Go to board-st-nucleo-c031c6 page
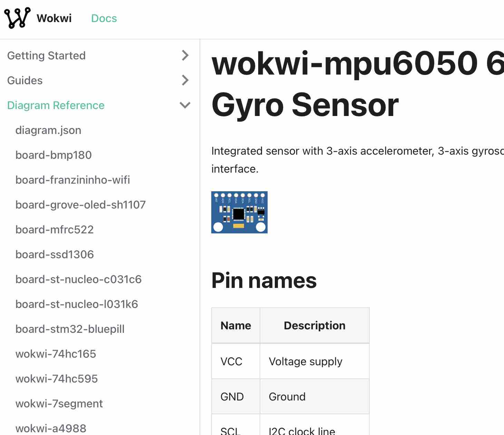504x435 pixels. 78,279
